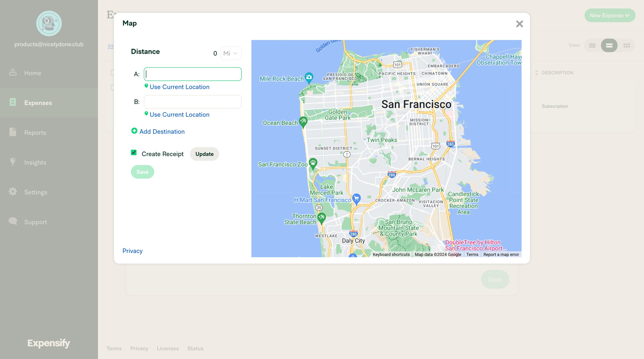
Task: Sort by the DESCRIPTION column header
Action: (557, 73)
